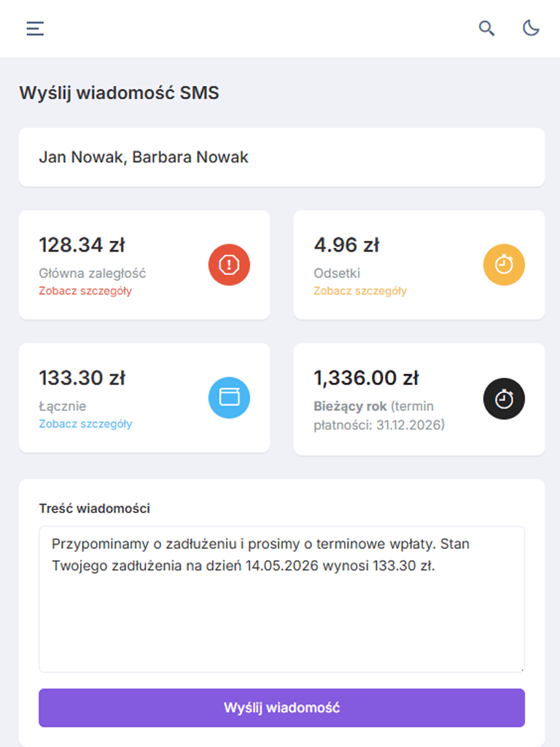Open red Zobaczy szczegóły link under Główna zaległość
Screen dimensions: 560x747
coord(85,290)
